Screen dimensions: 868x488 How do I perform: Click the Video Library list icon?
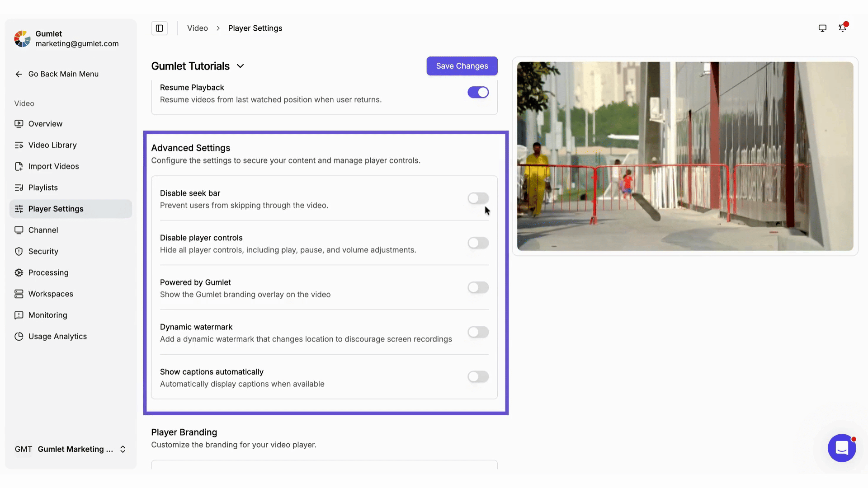(x=19, y=145)
